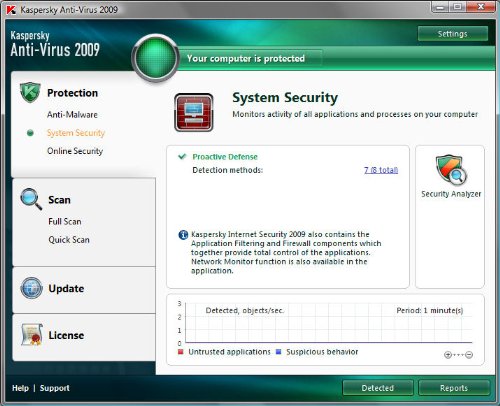Viewport: 500px width, 406px height.
Task: Click the Period: 1 minute(s) label
Action: [x=430, y=310]
